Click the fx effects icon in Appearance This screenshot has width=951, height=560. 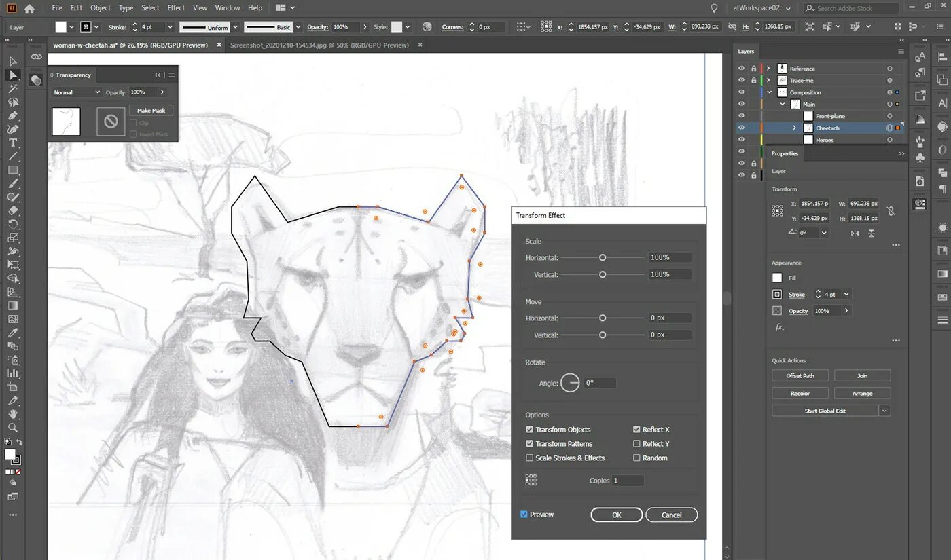(778, 327)
